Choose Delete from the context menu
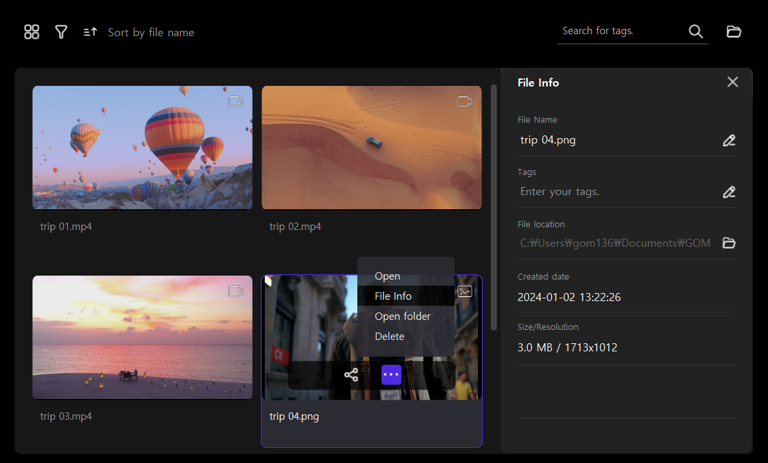The width and height of the screenshot is (768, 463). tap(389, 336)
